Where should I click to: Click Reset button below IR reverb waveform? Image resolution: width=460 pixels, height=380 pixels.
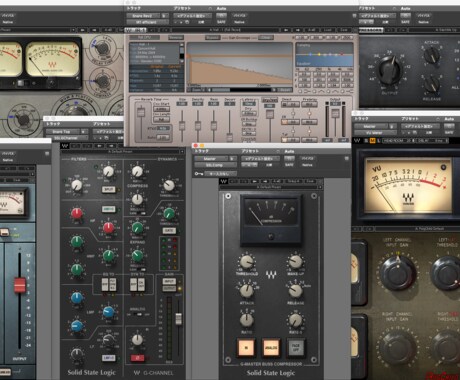(285, 90)
